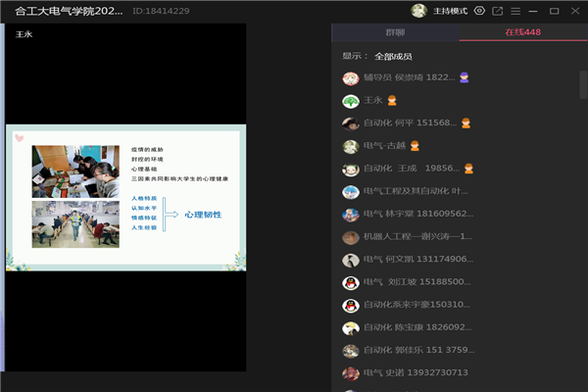Image resolution: width=588 pixels, height=392 pixels.
Task: Click the penguin avatar of 电气 刘江坡
Action: pyautogui.click(x=350, y=282)
